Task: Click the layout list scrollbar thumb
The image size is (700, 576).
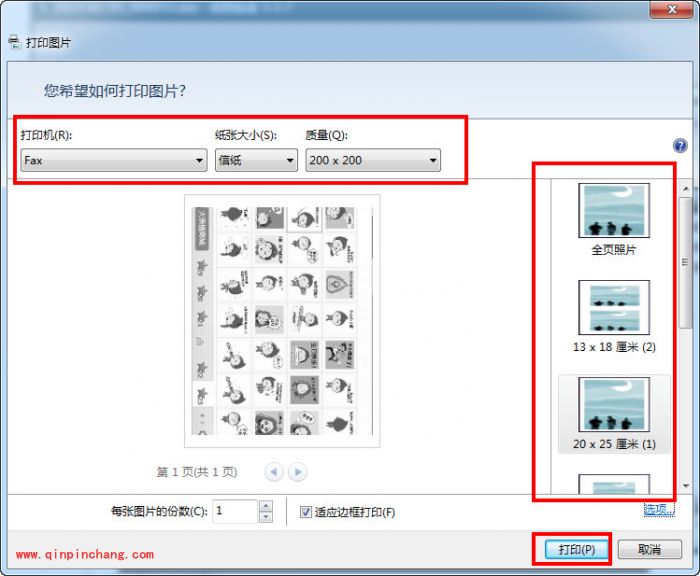Action: (686, 263)
